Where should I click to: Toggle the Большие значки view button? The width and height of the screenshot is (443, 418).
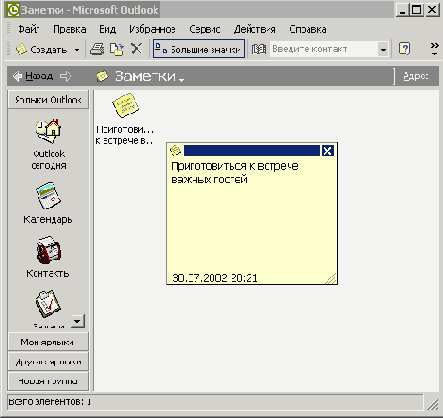click(199, 49)
